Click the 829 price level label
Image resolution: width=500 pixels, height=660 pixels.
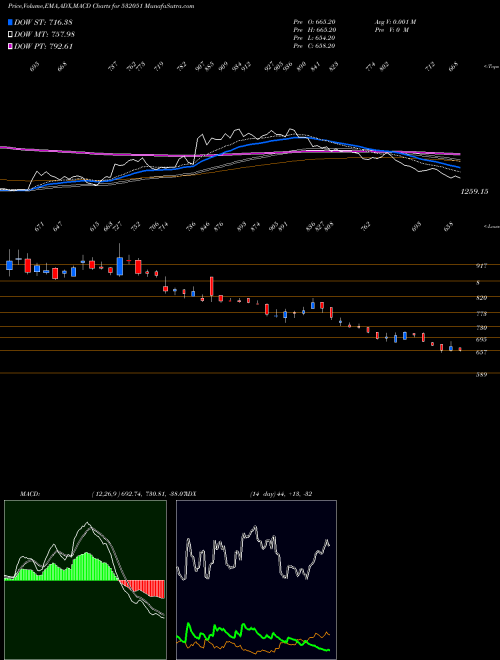pos(481,298)
